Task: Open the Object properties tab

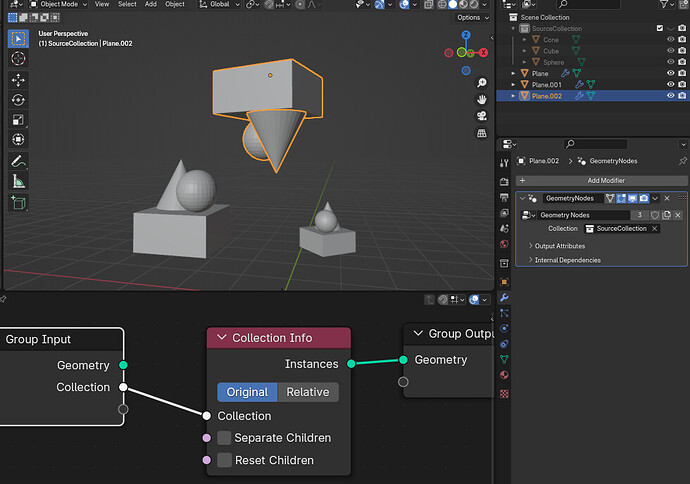Action: pyautogui.click(x=504, y=282)
